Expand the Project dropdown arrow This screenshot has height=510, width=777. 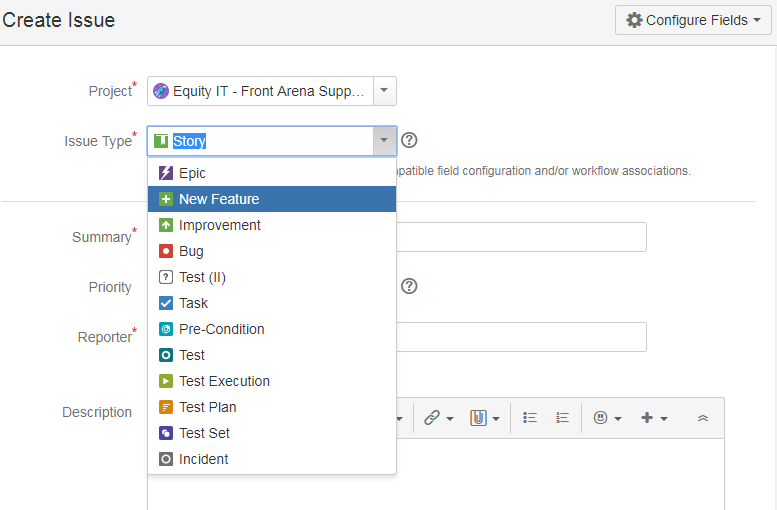coord(384,91)
